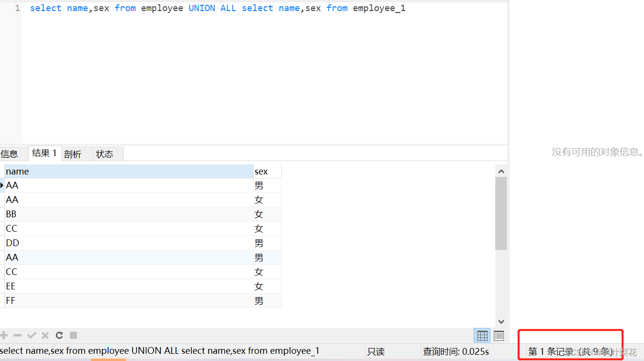Click the UNION ALL keyword in editor
644x361 pixels.
pos(212,8)
